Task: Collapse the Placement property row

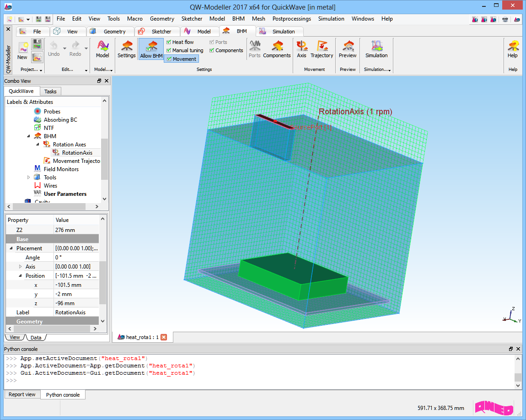Action: click(11, 248)
